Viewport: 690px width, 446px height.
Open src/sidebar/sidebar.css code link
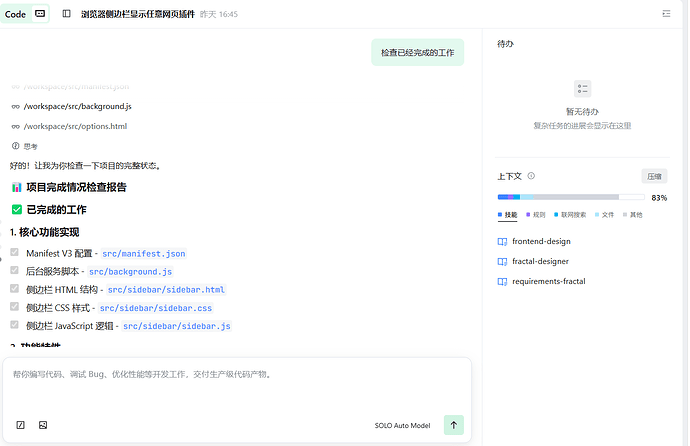point(156,308)
